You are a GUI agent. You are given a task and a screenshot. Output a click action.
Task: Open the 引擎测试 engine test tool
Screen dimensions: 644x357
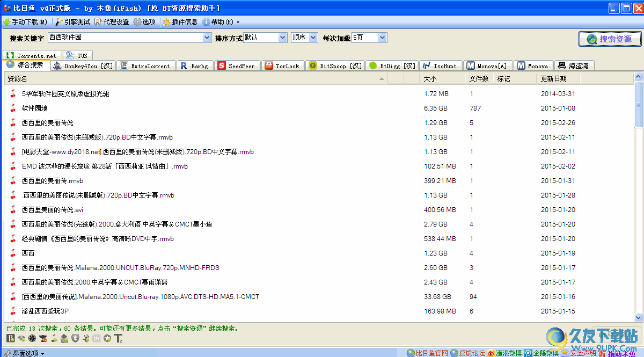click(x=72, y=22)
